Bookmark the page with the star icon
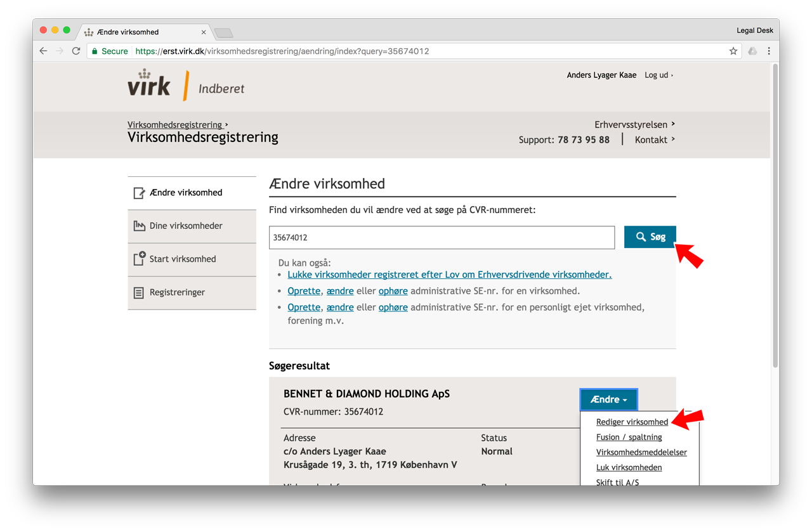The image size is (812, 532). 733,51
